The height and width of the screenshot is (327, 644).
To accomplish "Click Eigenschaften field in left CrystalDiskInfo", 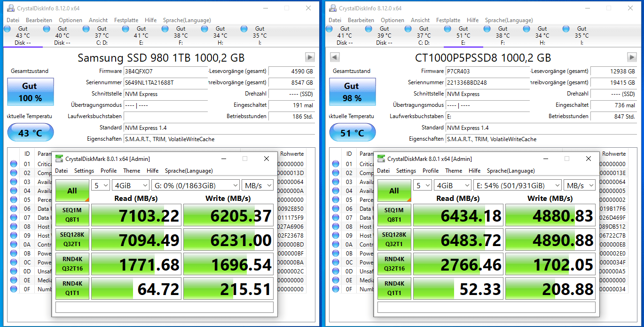I will [219, 139].
